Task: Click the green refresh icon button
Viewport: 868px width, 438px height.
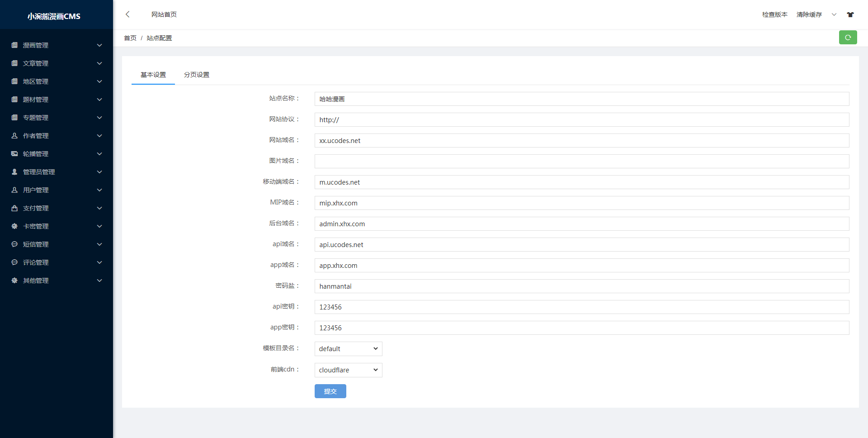Action: click(x=848, y=38)
